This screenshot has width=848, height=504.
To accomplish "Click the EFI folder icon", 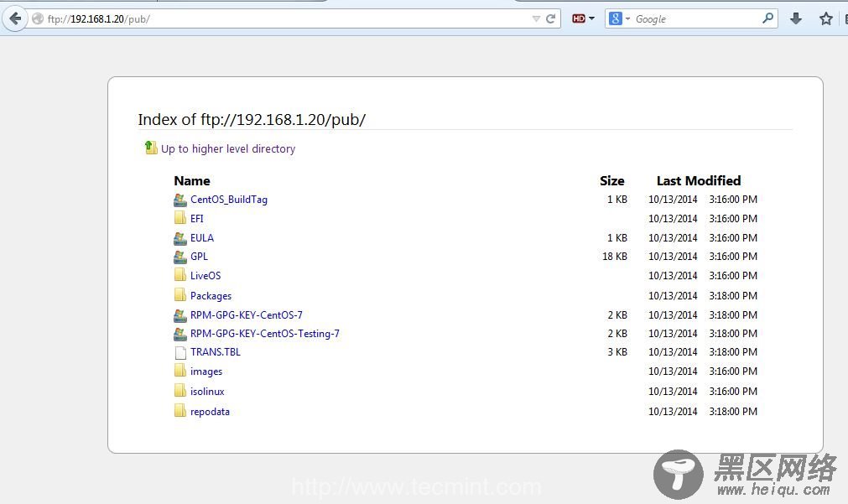I will click(x=179, y=218).
